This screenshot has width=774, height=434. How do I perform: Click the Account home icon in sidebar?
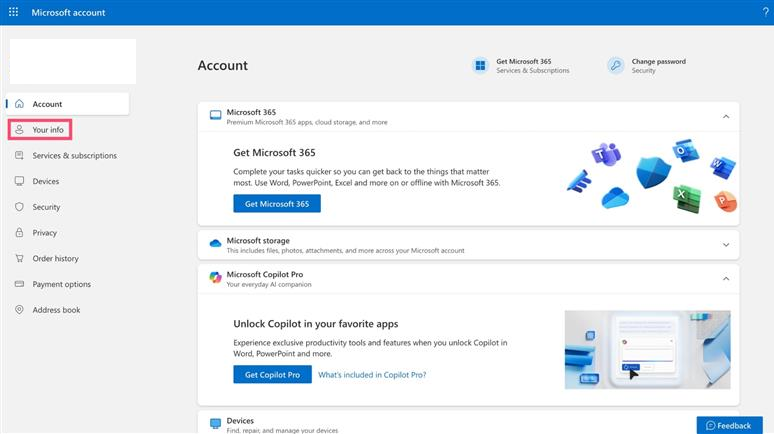click(19, 104)
